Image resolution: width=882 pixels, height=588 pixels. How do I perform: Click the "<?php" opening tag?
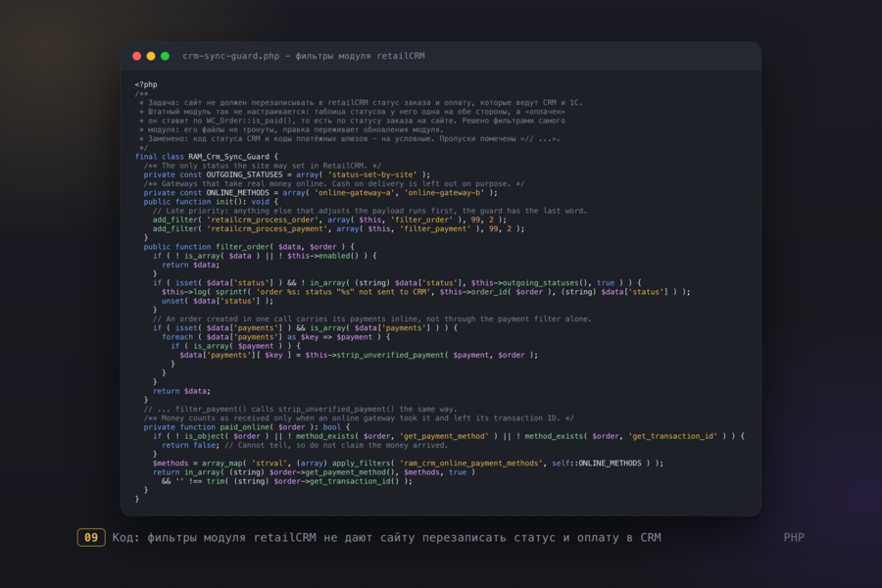click(146, 84)
